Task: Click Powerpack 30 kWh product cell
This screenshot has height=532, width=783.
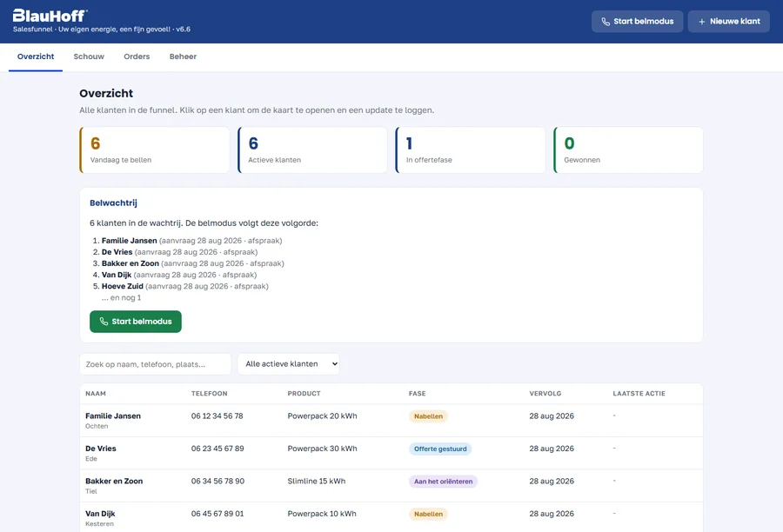Action: (322, 449)
